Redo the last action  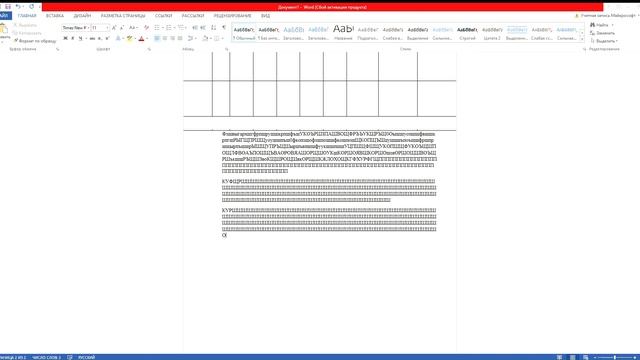(31, 7)
